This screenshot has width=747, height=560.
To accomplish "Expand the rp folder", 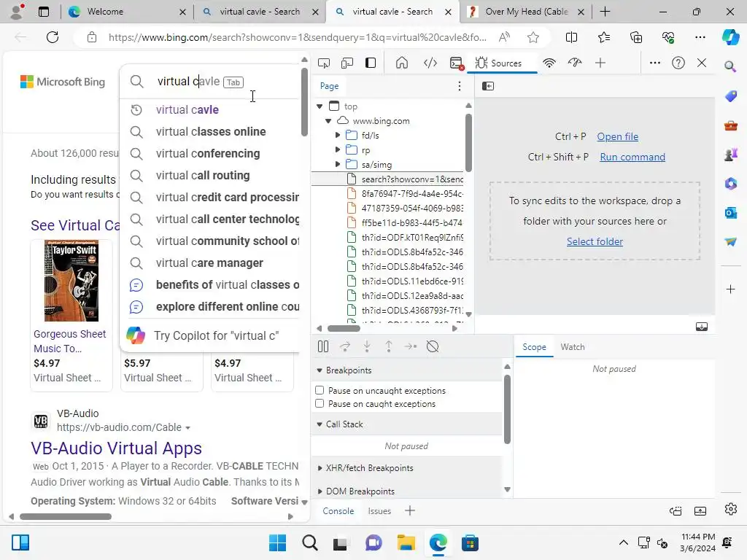I will click(338, 150).
